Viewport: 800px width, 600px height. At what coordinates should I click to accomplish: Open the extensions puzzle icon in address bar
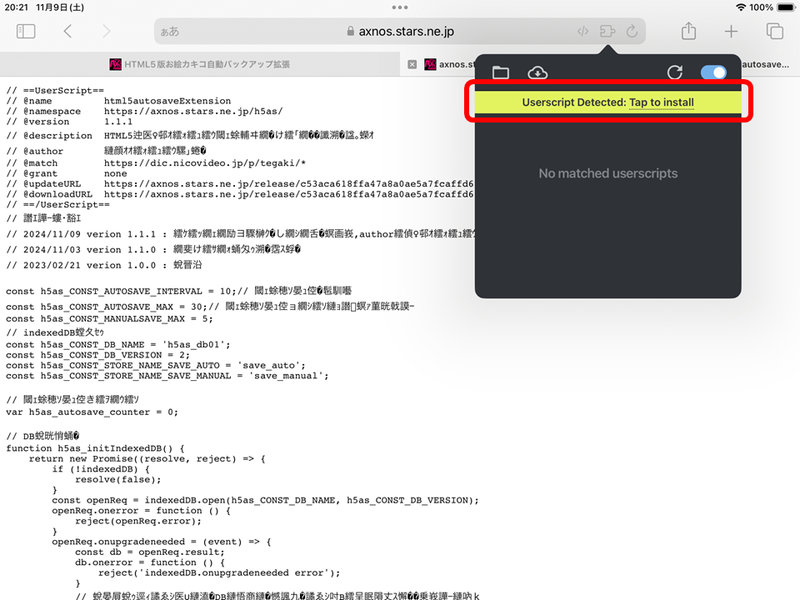pyautogui.click(x=607, y=32)
